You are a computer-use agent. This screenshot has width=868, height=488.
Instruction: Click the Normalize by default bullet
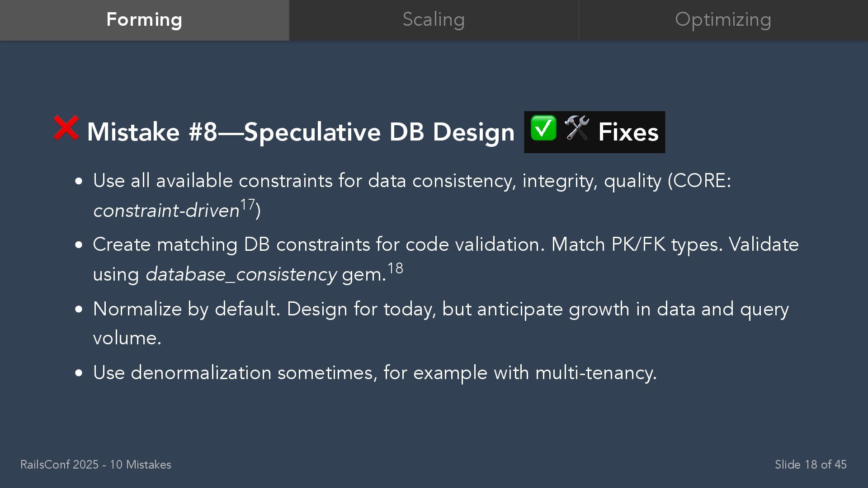point(441,324)
